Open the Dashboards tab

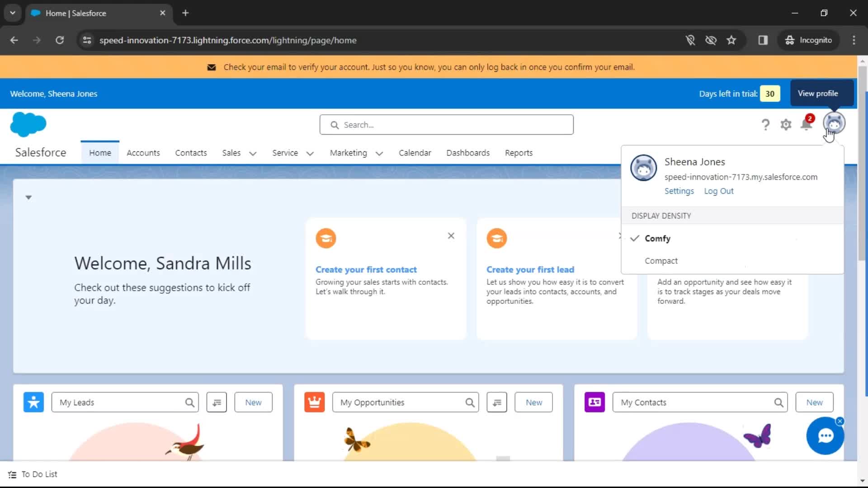pyautogui.click(x=468, y=153)
